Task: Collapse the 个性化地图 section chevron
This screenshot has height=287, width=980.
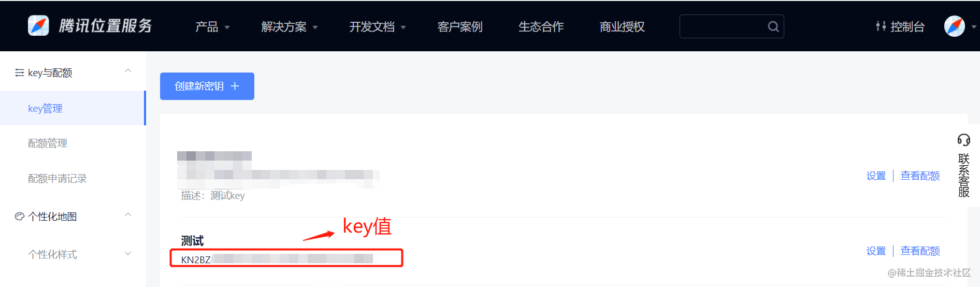Action: point(128,215)
